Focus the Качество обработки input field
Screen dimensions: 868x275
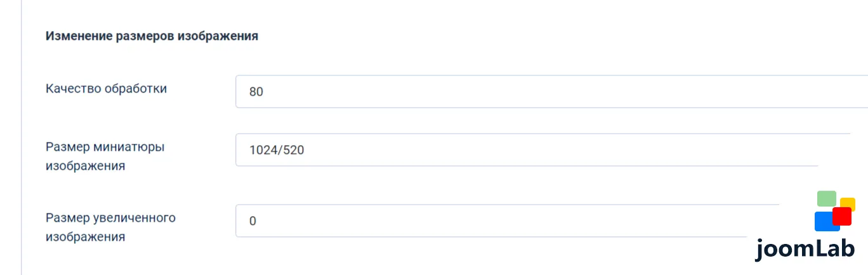click(x=551, y=92)
